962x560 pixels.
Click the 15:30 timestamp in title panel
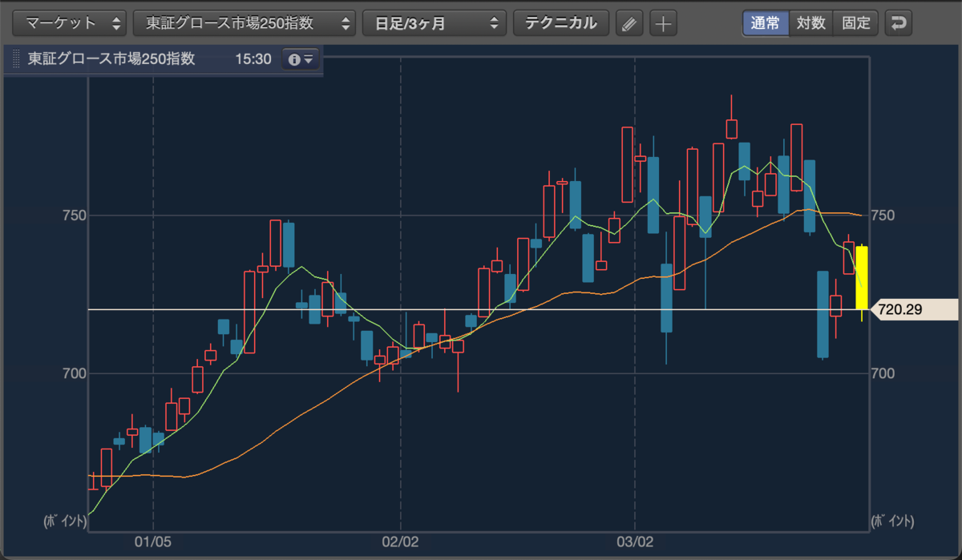[x=253, y=59]
